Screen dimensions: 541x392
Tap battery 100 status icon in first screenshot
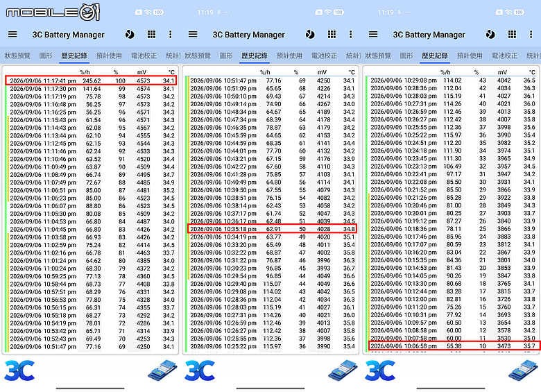pyautogui.click(x=158, y=12)
